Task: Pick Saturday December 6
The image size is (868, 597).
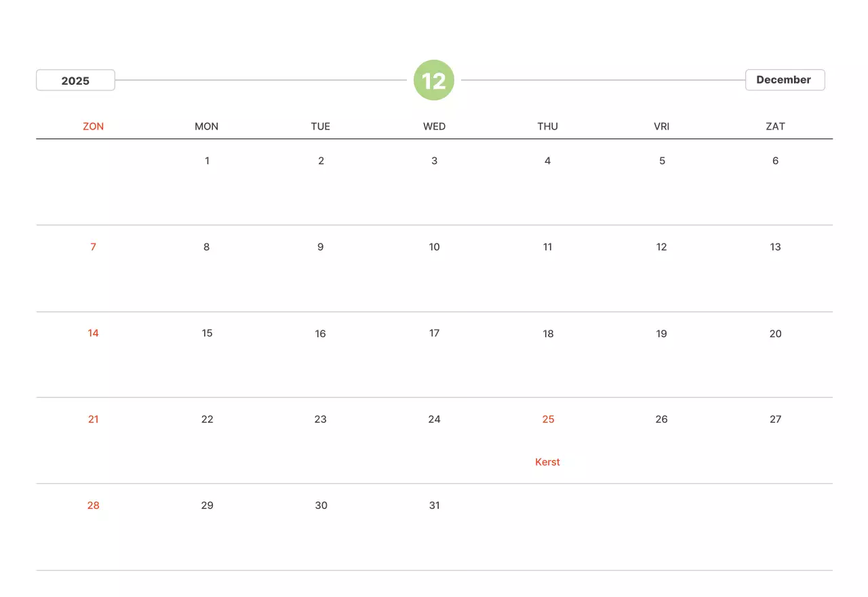Action: [x=775, y=161]
